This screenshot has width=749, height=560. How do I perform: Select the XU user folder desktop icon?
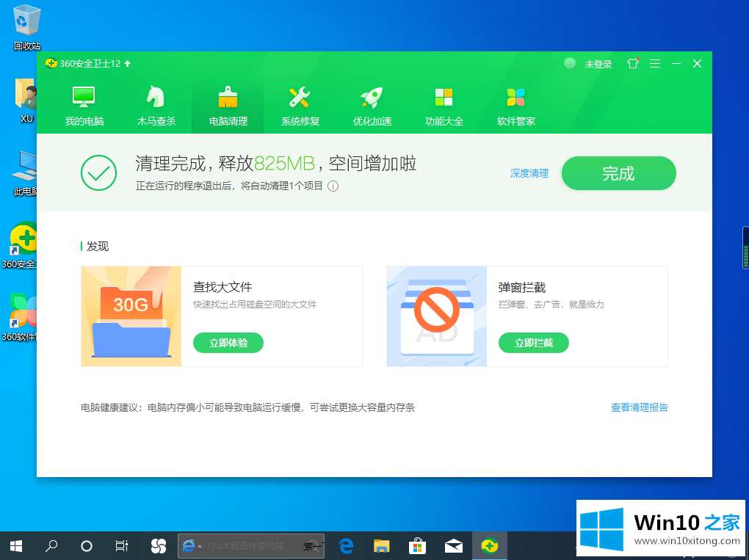26,101
